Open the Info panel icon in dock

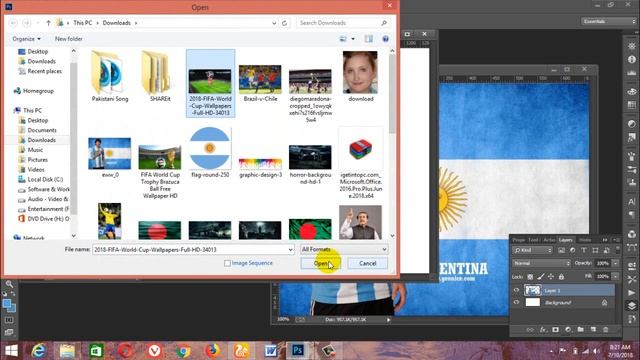(632, 60)
